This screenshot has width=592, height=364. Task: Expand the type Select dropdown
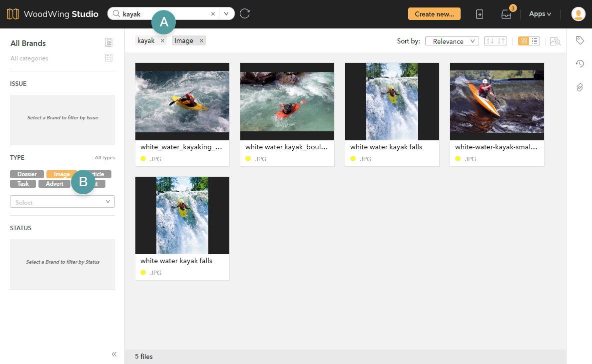[62, 202]
